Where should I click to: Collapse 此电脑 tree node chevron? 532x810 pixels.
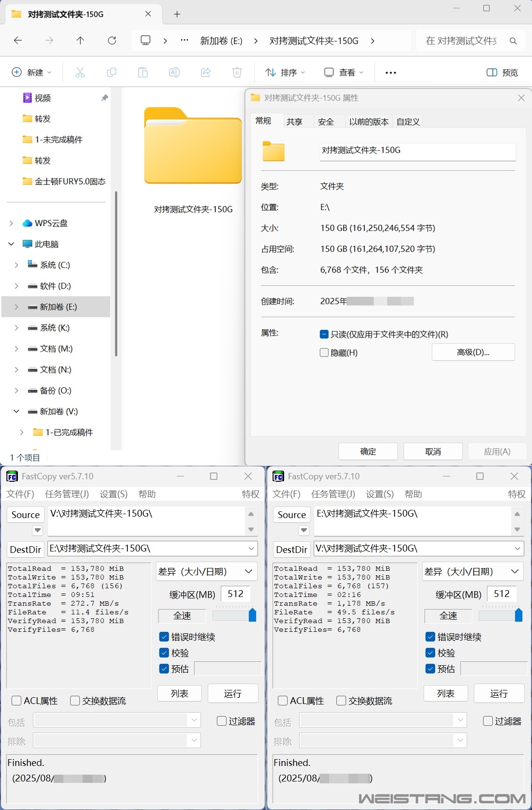pos(11,244)
